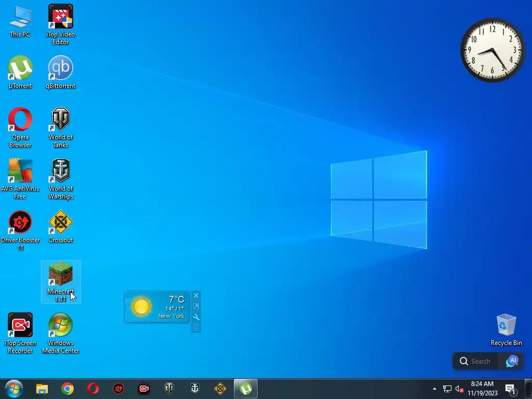
Task: Close the weather gadget
Action: tap(196, 296)
